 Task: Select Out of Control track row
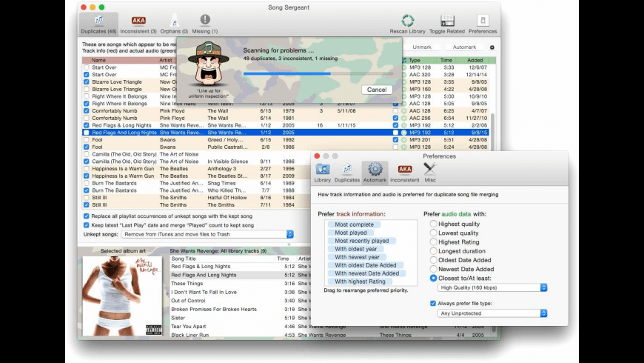pyautogui.click(x=188, y=301)
